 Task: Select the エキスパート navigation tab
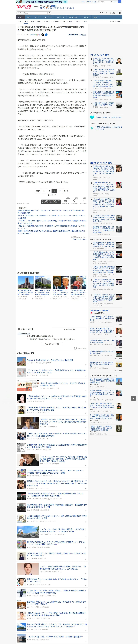(x=48, y=17)
